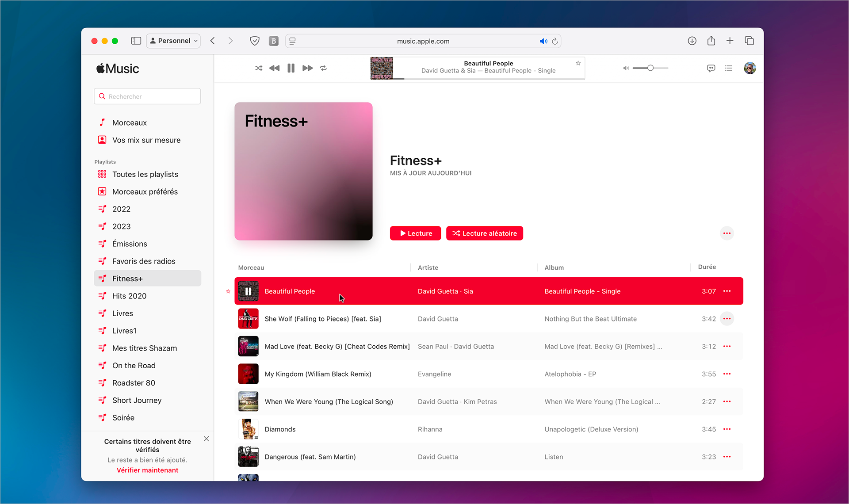Image resolution: width=849 pixels, height=504 pixels.
Task: Open Morceaux in the sidebar
Action: pos(148,122)
